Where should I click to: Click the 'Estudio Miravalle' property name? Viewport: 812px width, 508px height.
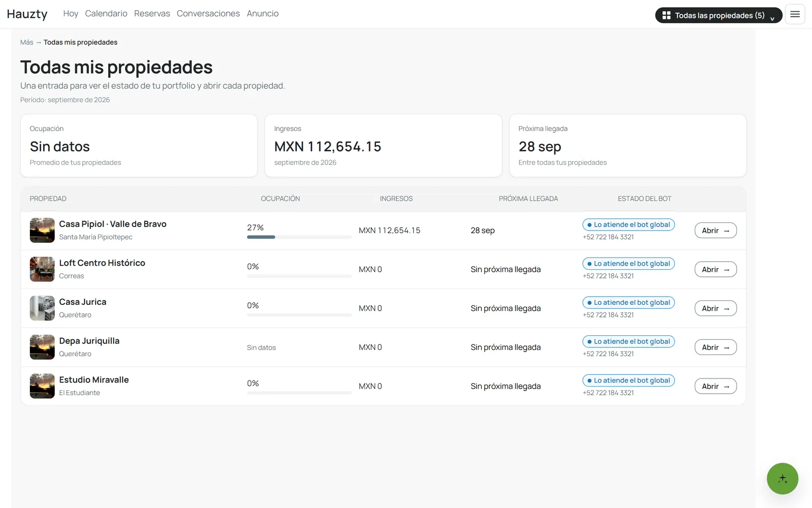(94, 380)
